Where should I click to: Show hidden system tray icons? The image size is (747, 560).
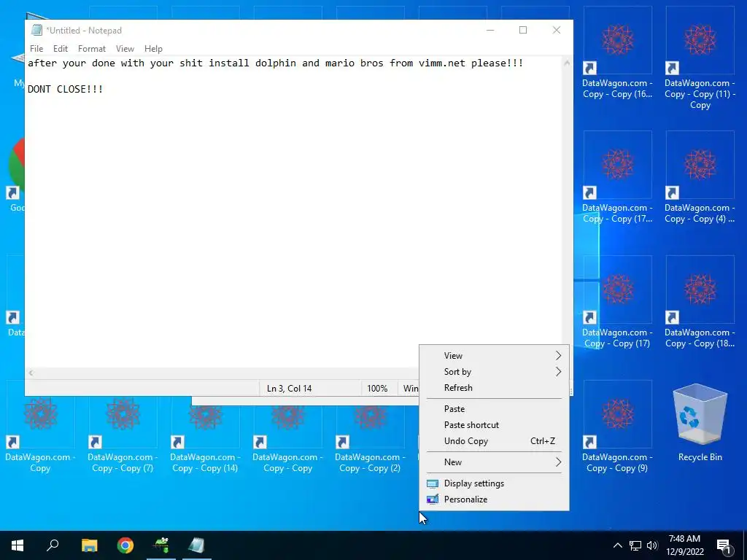(x=617, y=545)
